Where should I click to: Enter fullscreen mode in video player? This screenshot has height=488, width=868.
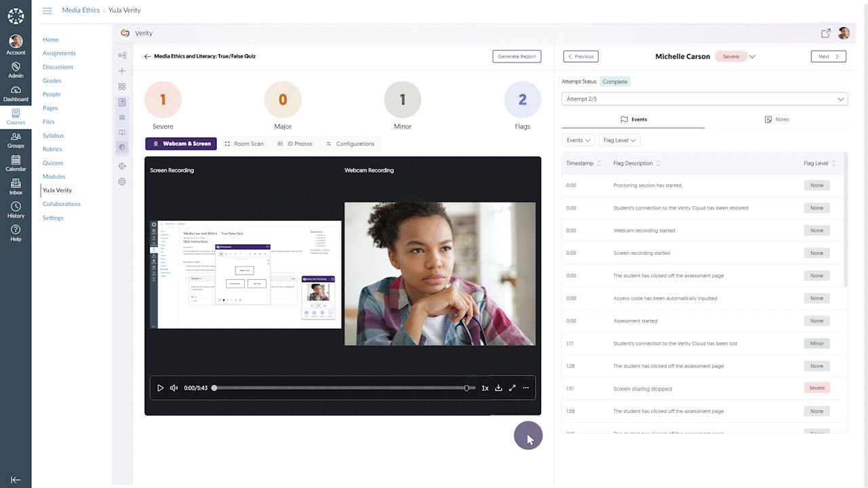coord(512,388)
